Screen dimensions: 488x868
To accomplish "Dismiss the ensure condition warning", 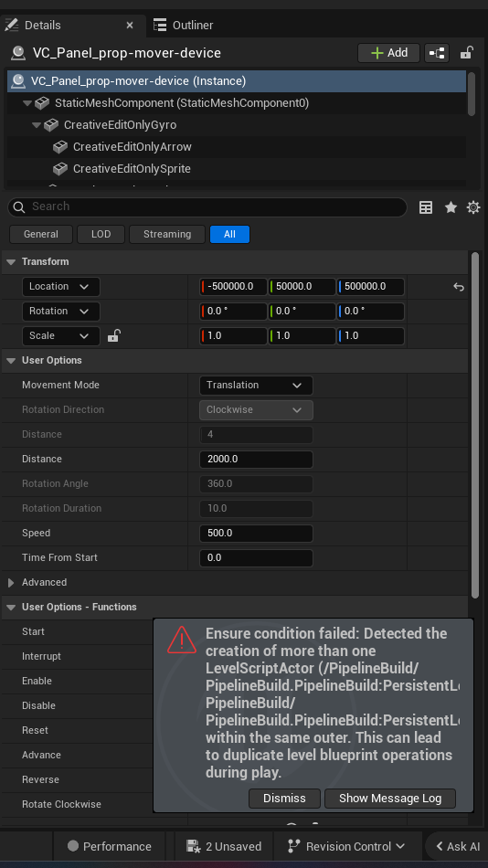I will (284, 799).
